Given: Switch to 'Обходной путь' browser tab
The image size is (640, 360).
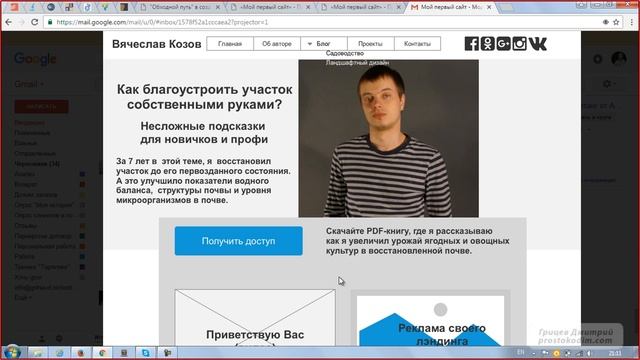Looking at the screenshot, I should click(180, 7).
